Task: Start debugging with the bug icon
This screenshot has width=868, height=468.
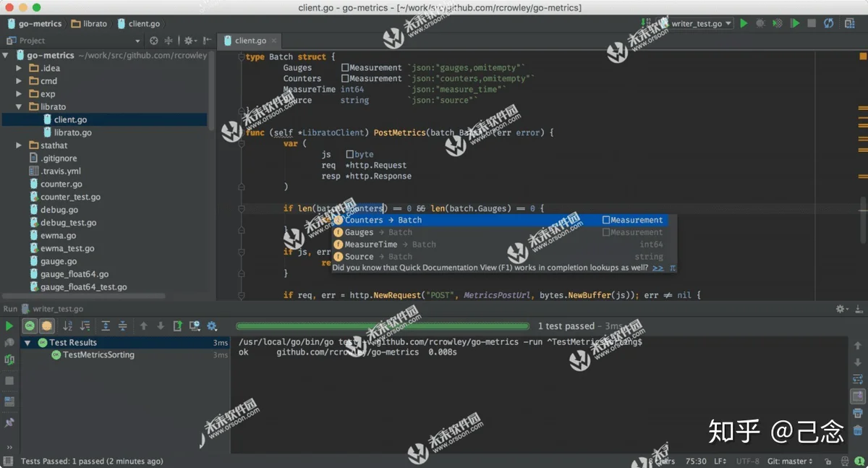Action: click(x=760, y=23)
